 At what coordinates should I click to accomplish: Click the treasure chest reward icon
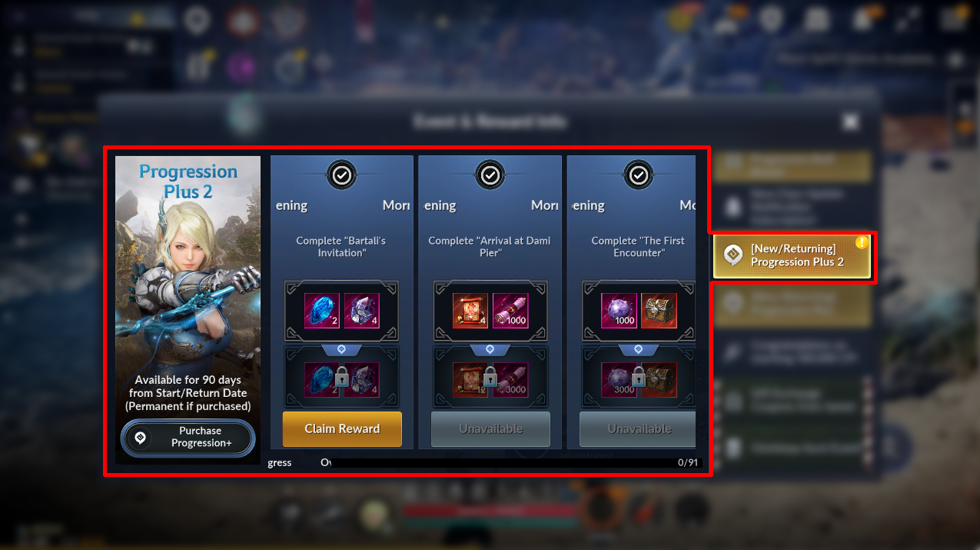659,311
